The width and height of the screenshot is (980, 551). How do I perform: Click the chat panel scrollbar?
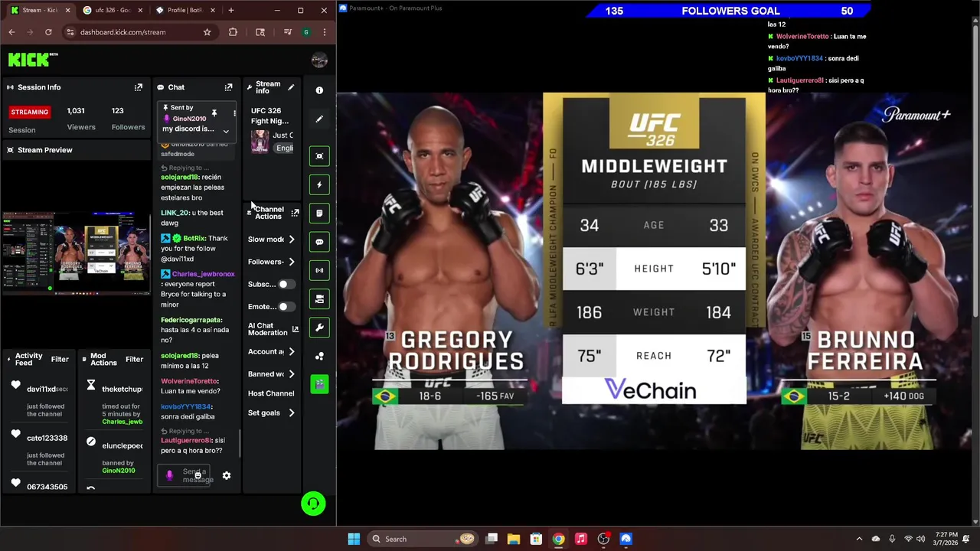coord(240,444)
